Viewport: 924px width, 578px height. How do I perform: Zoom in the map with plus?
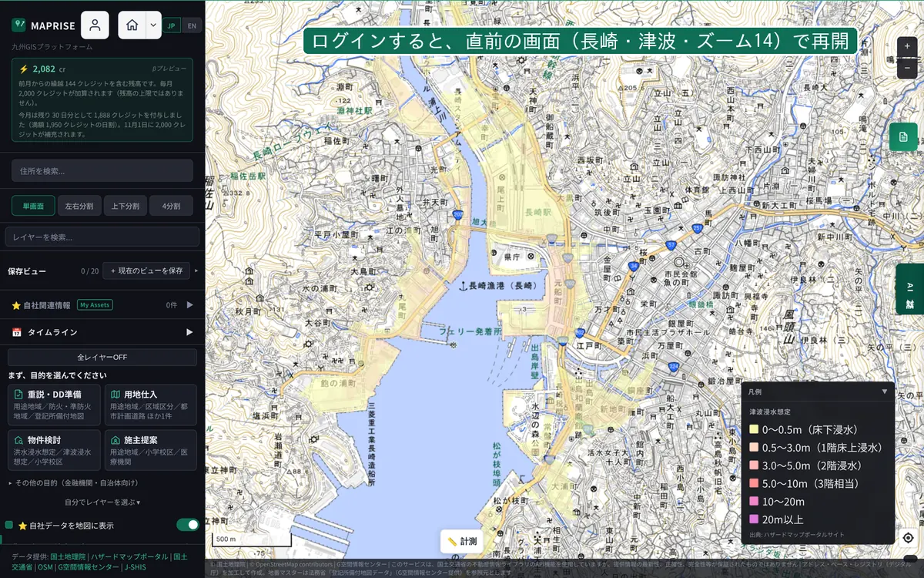(x=907, y=47)
